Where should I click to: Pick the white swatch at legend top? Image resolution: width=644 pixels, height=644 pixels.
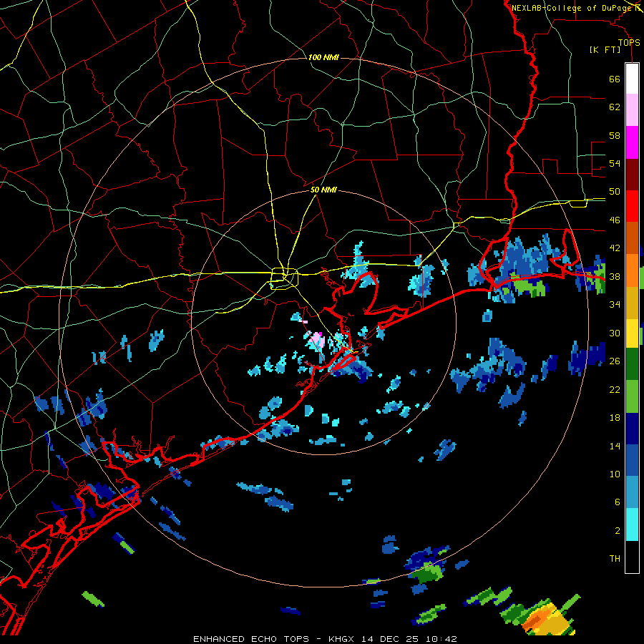pos(632,79)
